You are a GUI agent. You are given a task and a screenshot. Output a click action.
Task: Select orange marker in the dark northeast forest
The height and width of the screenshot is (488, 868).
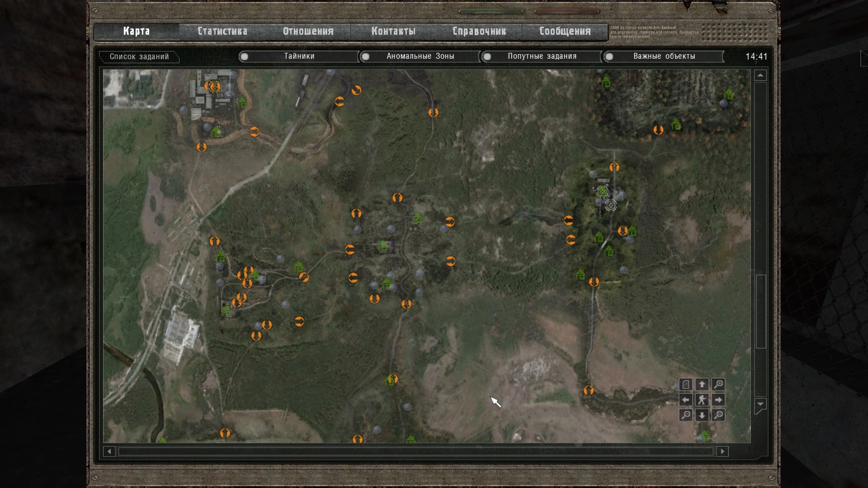click(658, 130)
